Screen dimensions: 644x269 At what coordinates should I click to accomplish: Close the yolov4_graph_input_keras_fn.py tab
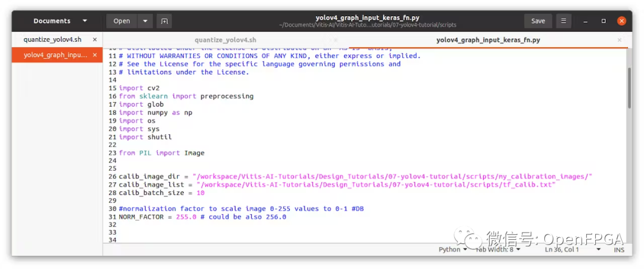tap(619, 40)
